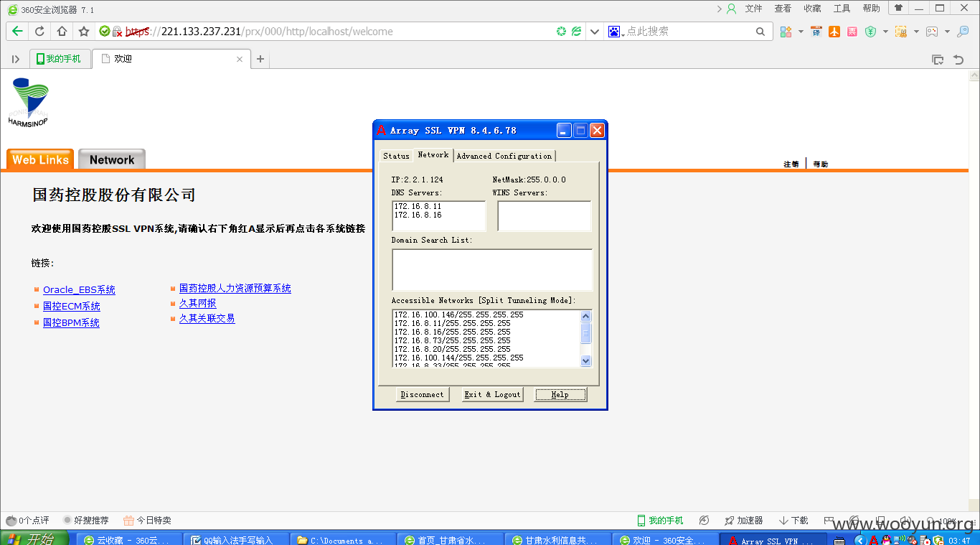Open Advanced Configuration tab in Array VPN

click(504, 156)
